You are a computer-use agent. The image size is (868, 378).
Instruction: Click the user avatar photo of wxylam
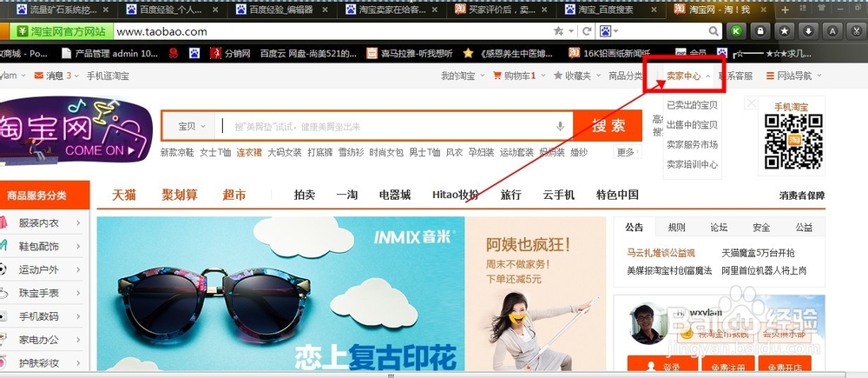coord(648,323)
